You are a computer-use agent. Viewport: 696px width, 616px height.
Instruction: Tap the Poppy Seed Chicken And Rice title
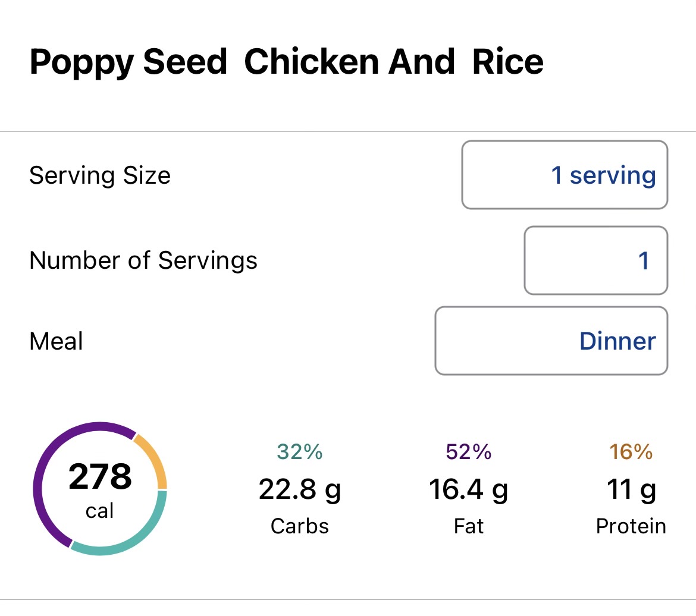tap(286, 62)
